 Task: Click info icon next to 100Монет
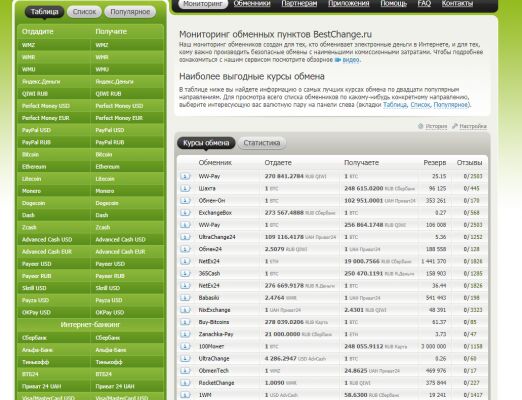coord(185,346)
